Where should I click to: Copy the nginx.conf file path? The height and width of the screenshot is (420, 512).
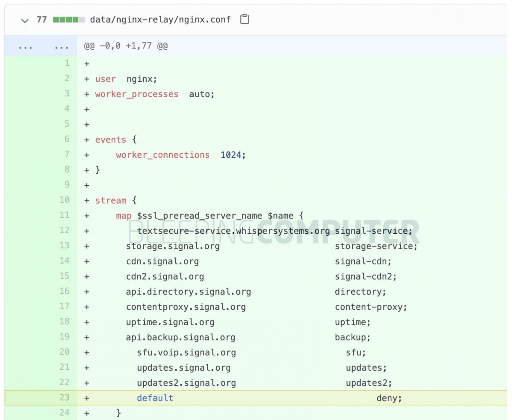244,19
